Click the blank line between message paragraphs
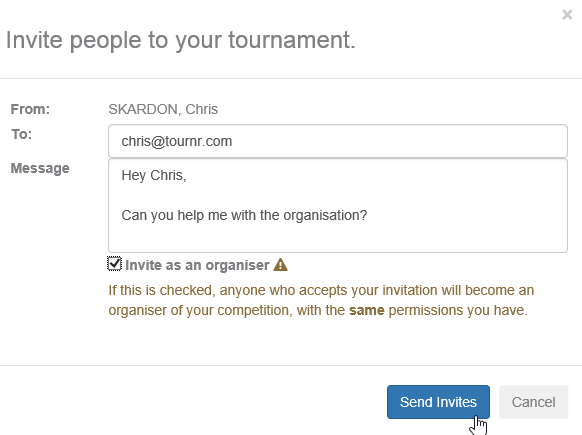582x435 pixels. tap(338, 195)
